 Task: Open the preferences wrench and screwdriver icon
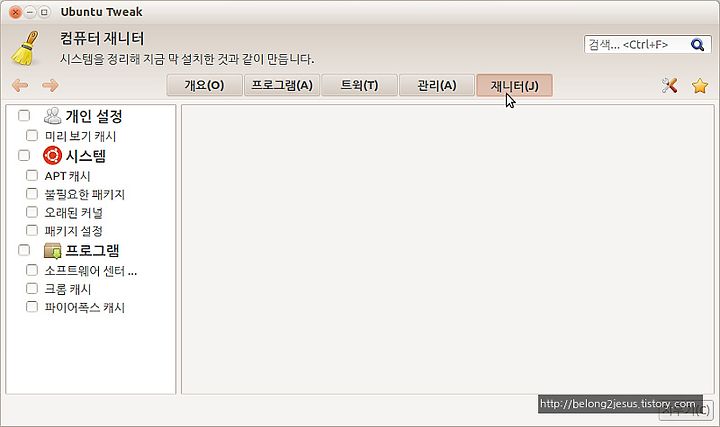point(669,85)
